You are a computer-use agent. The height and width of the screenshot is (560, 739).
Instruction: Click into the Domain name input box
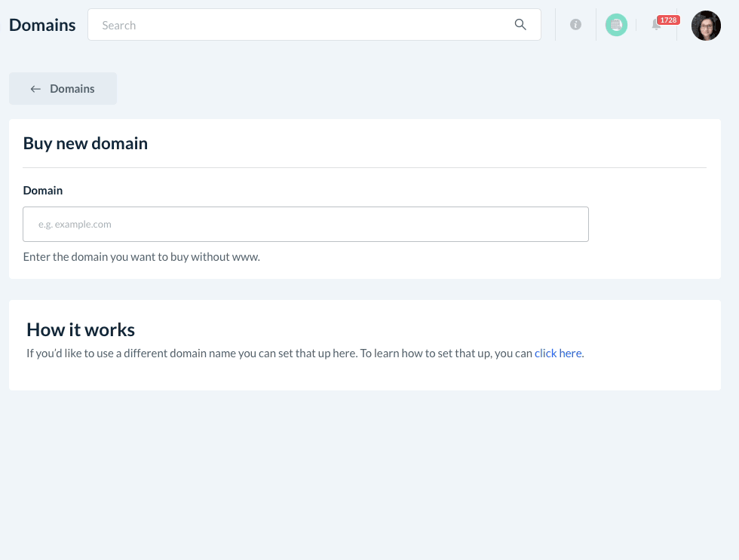point(305,225)
